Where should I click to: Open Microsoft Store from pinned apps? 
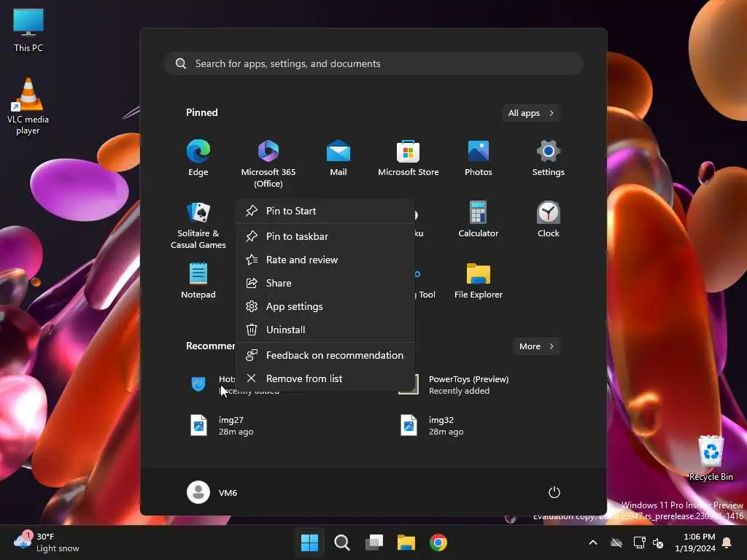(x=409, y=157)
